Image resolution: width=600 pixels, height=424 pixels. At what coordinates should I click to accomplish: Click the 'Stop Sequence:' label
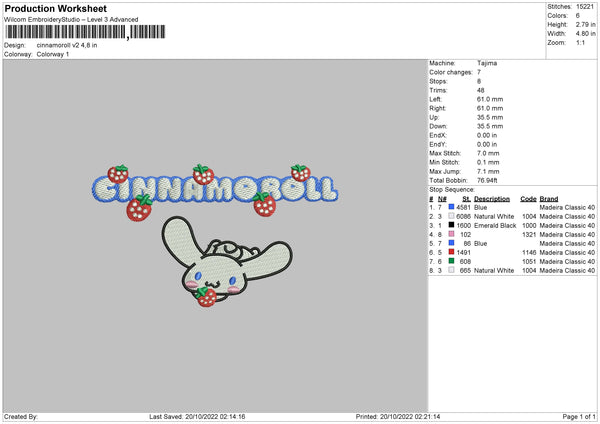pos(452,189)
